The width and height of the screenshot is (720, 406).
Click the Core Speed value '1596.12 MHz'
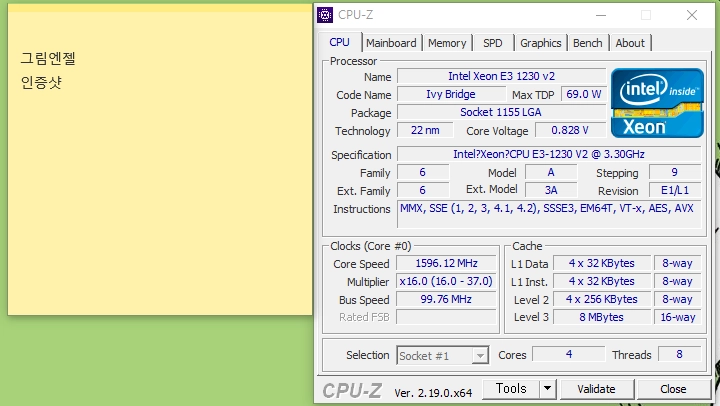(x=446, y=263)
